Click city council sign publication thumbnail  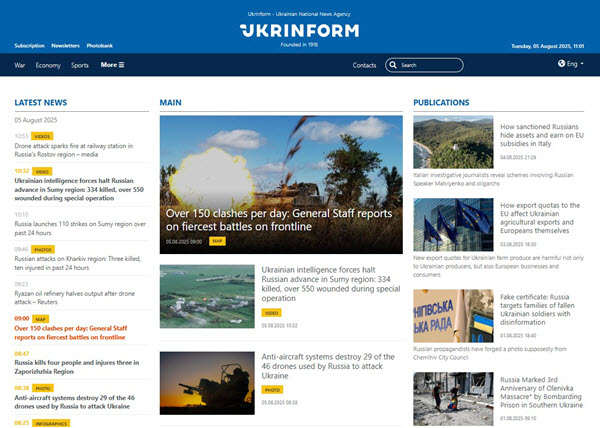point(453,316)
